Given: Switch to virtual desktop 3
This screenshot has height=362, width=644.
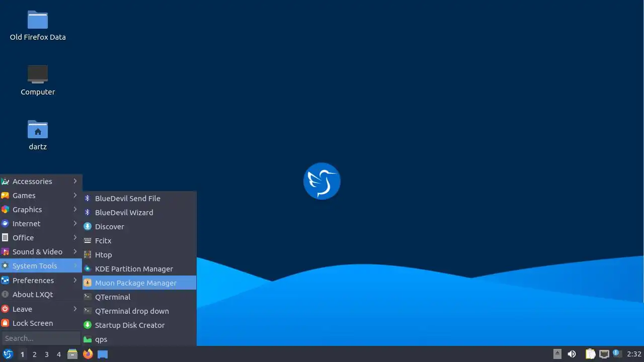Looking at the screenshot, I should click(x=46, y=354).
